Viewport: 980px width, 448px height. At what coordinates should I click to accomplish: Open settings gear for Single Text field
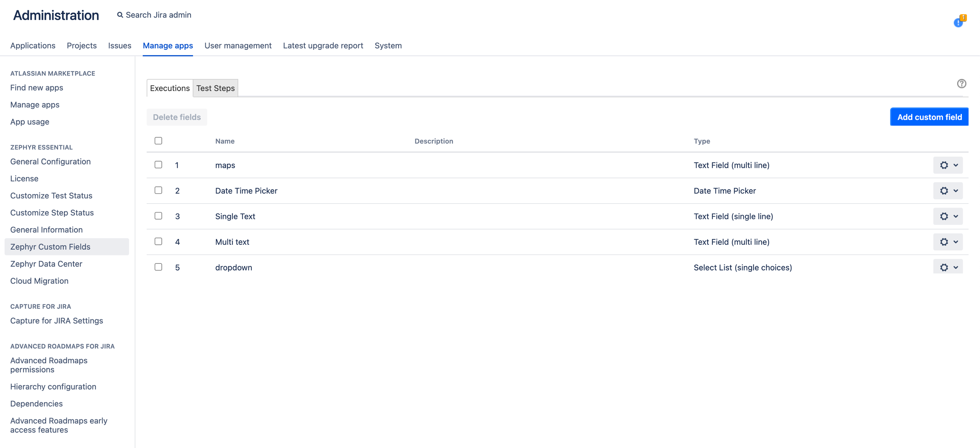[944, 216]
